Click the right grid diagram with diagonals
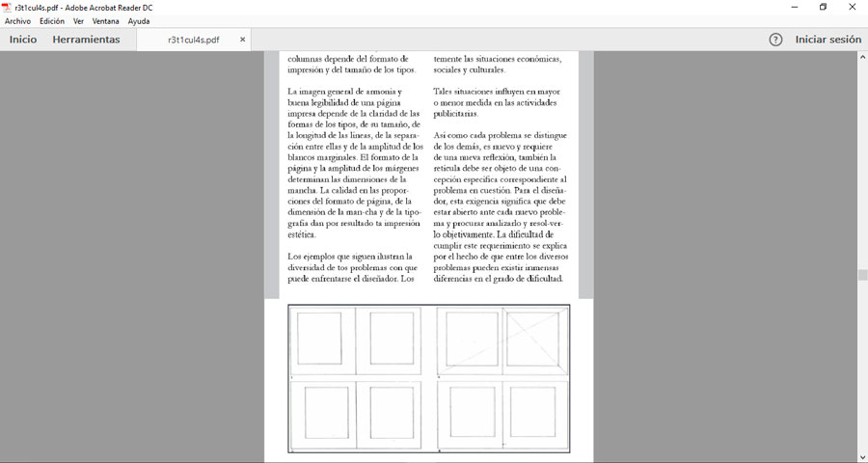 point(502,378)
